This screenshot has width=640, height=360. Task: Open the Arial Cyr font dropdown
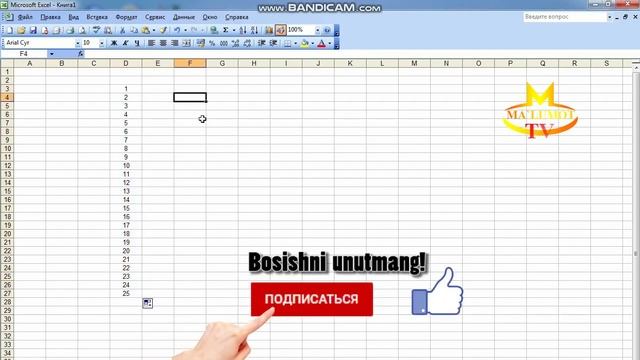(x=77, y=43)
